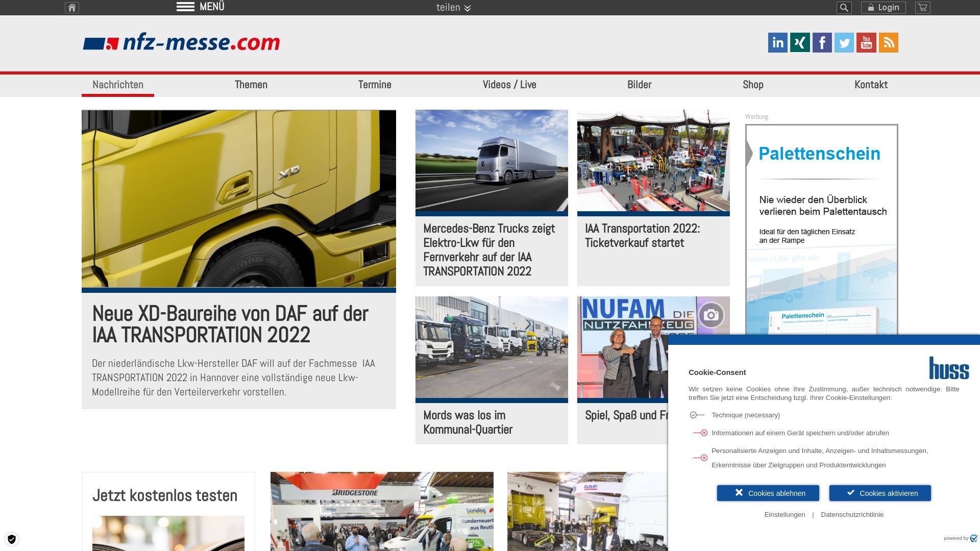This screenshot has height=551, width=980.
Task: Open the Xing social icon
Action: tap(800, 43)
